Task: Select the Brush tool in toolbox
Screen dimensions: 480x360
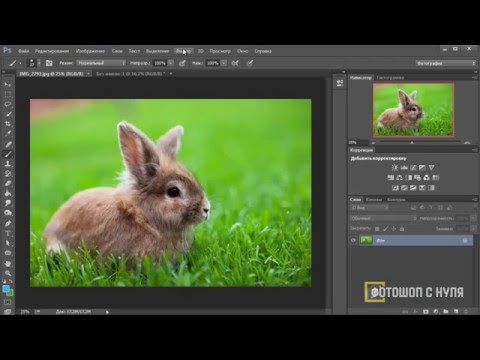Action: click(x=8, y=154)
